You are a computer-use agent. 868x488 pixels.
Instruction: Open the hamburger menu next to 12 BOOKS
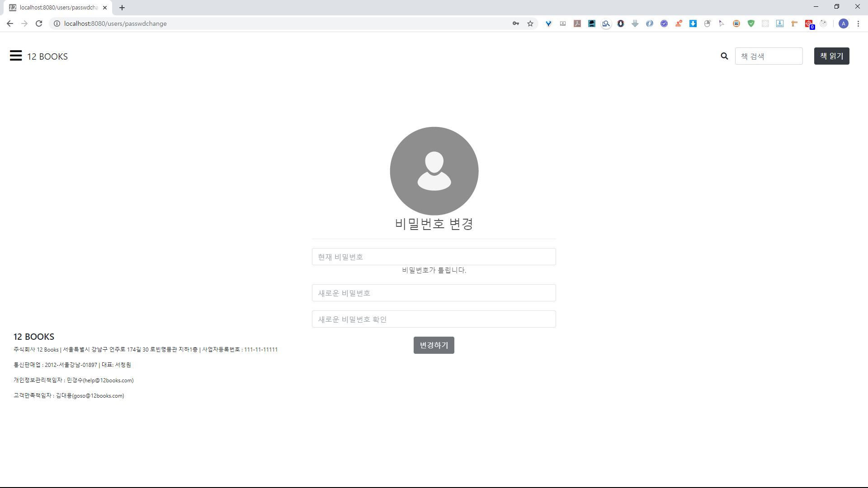point(16,56)
